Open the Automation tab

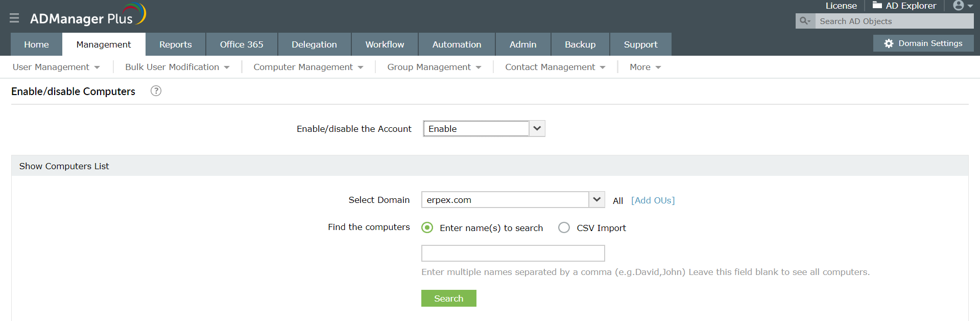pyautogui.click(x=457, y=44)
